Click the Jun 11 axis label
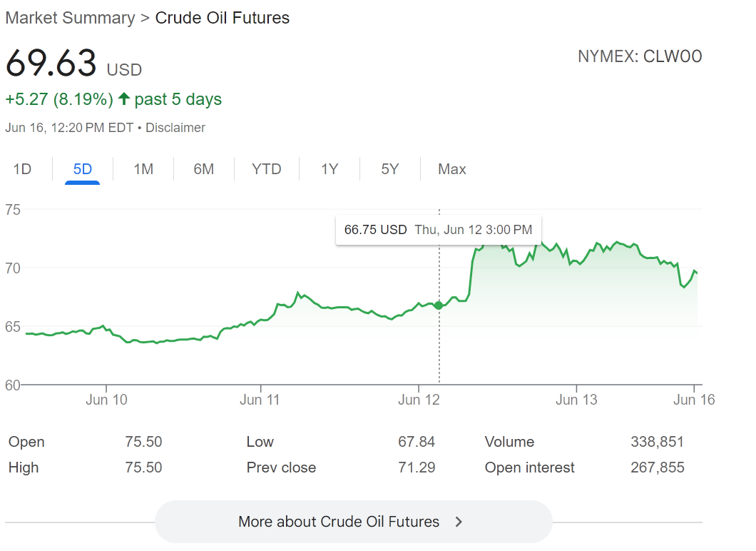This screenshot has height=551, width=756. pyautogui.click(x=260, y=400)
